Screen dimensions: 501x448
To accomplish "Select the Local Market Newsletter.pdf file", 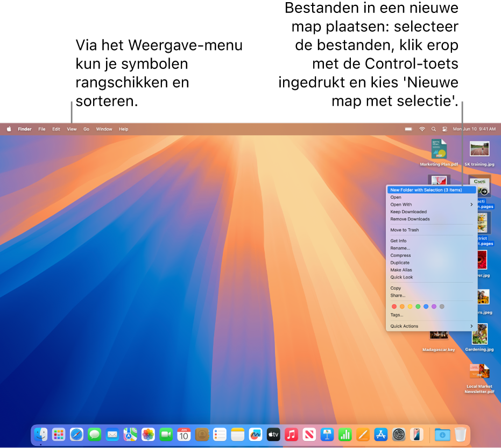I will 479,379.
